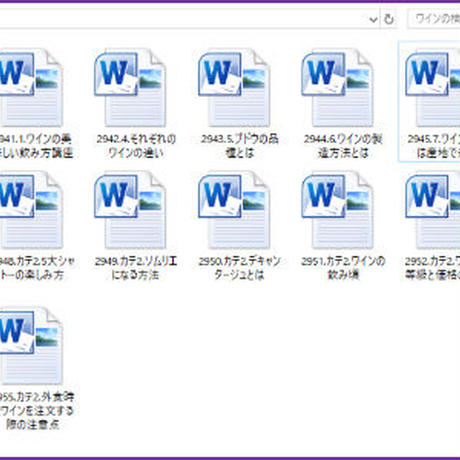460x460 pixels.
Task: Select Word file icon 2951.カテ2.ワインの飲み頃
Action: point(337,210)
